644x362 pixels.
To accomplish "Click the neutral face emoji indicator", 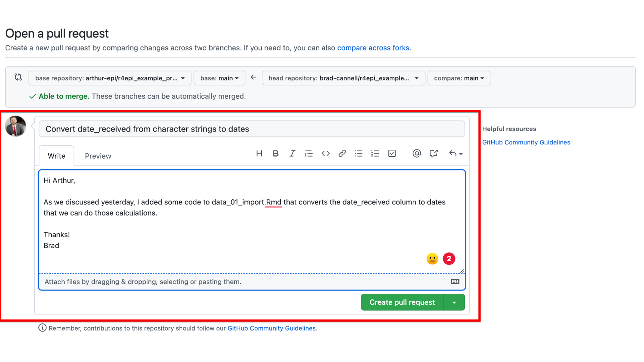I will [432, 259].
